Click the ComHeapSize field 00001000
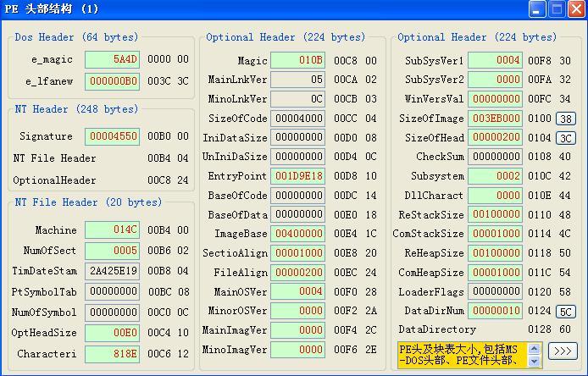Viewport: 588px width, 376px height. click(495, 273)
